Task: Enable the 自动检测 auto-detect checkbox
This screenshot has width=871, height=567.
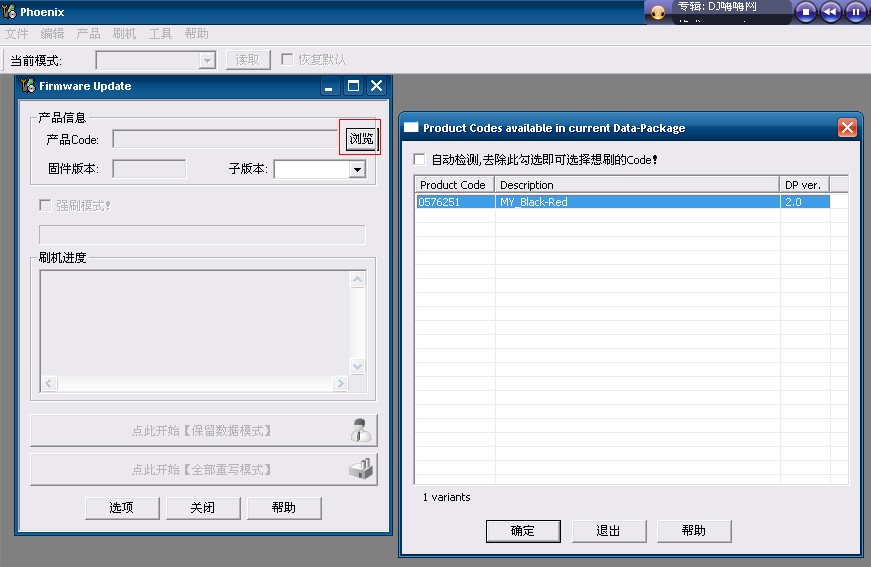Action: [x=420, y=160]
